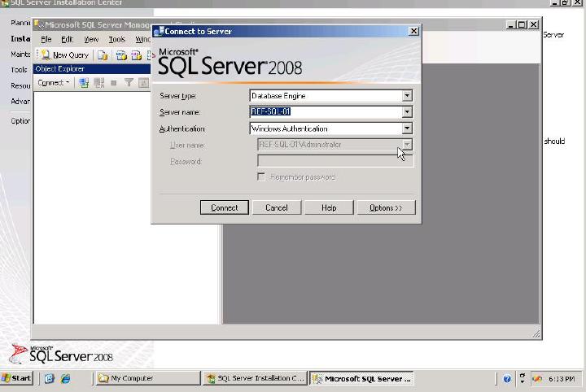Click the Connect Object Explorer icon
This screenshot has height=392, width=586.
(x=84, y=82)
